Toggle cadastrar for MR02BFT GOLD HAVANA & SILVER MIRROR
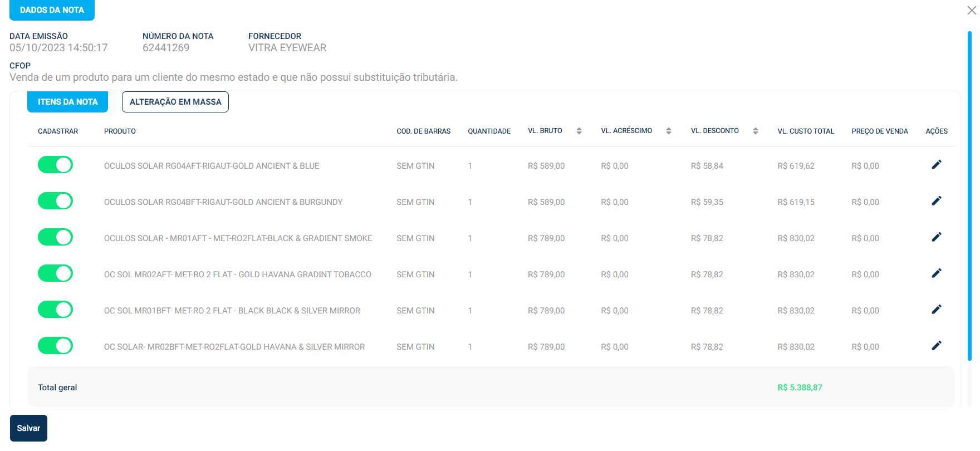Screen dimensions: 980x451 55,346
